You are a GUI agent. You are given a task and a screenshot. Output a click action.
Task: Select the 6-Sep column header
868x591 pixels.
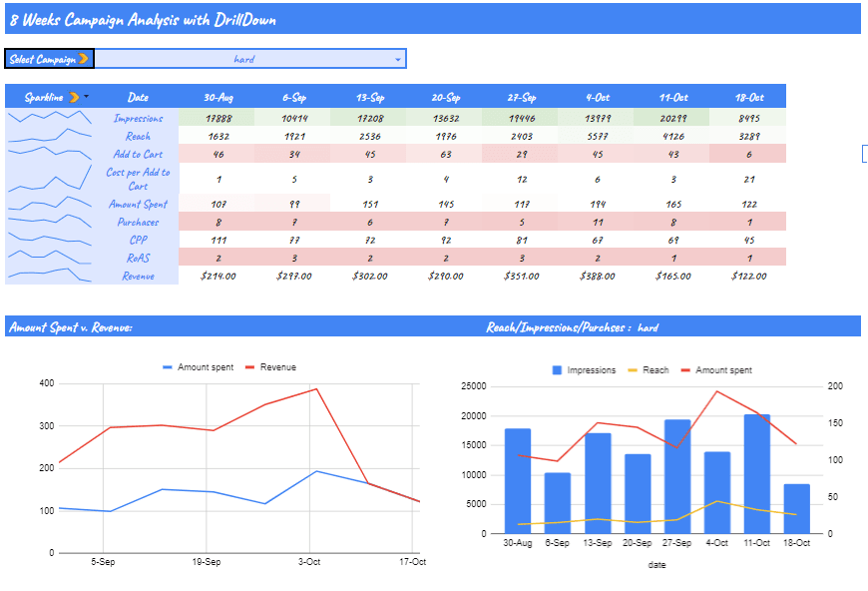tap(294, 98)
